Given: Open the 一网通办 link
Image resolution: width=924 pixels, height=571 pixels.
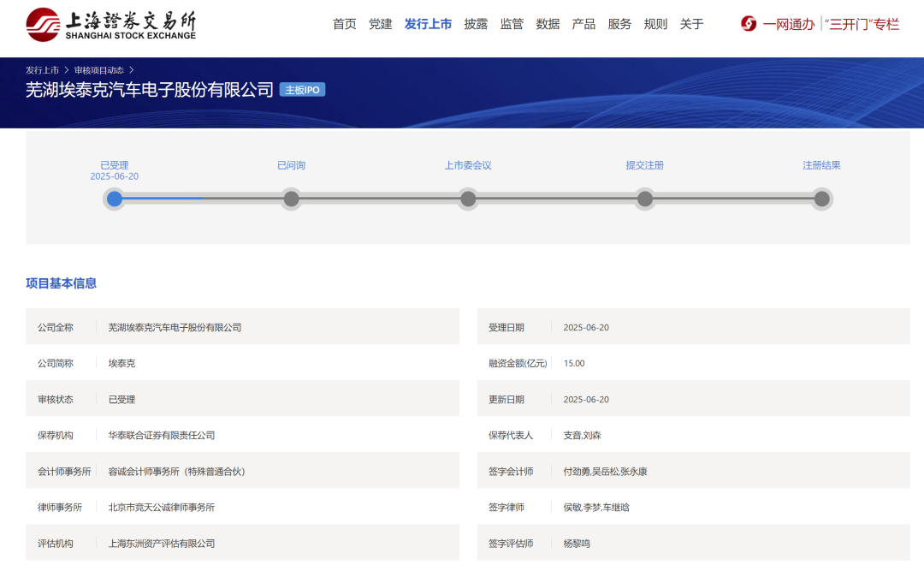Looking at the screenshot, I should pyautogui.click(x=789, y=24).
